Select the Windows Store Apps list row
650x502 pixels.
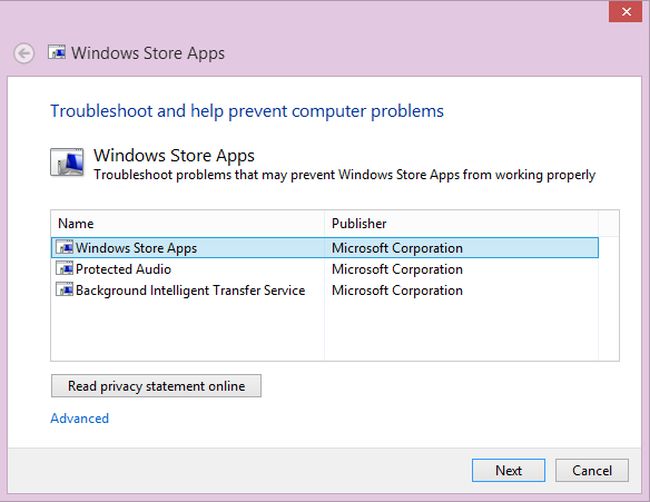[x=325, y=247]
